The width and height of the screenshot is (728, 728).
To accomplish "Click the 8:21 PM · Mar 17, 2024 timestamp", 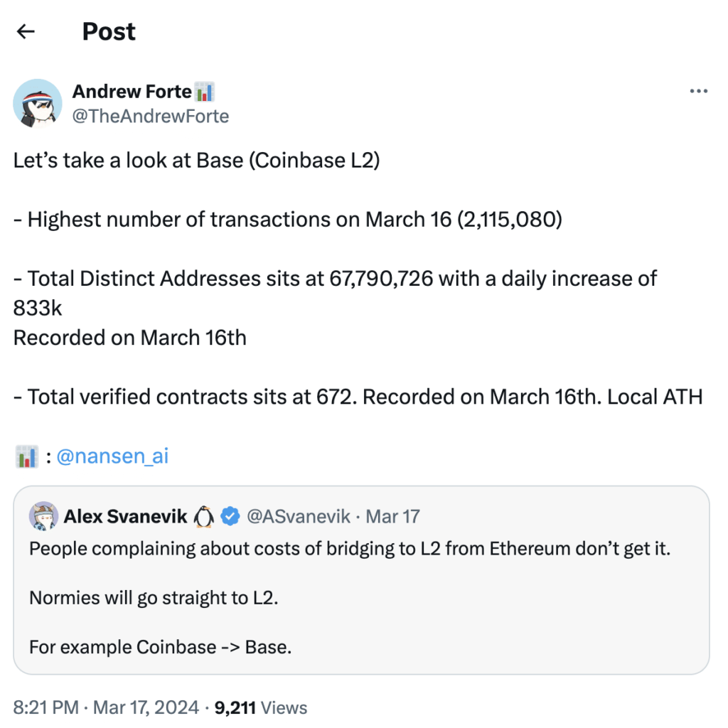I will click(x=105, y=707).
